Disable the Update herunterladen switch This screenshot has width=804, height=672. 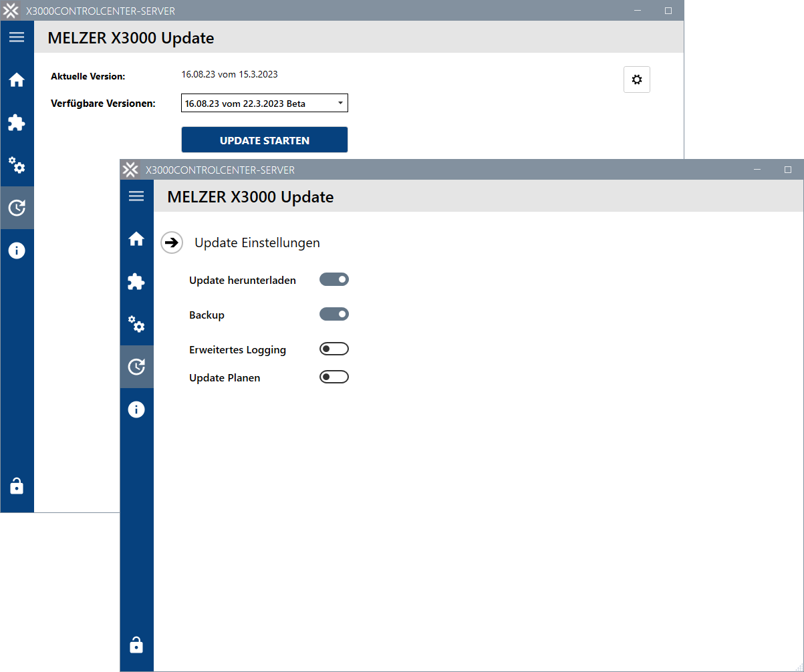[x=334, y=279]
